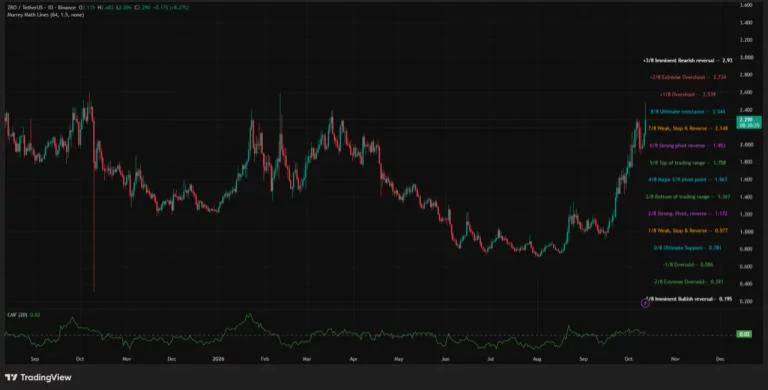The height and width of the screenshot is (390, 768).
Task: Click the TradingView logo
Action: (x=38, y=377)
